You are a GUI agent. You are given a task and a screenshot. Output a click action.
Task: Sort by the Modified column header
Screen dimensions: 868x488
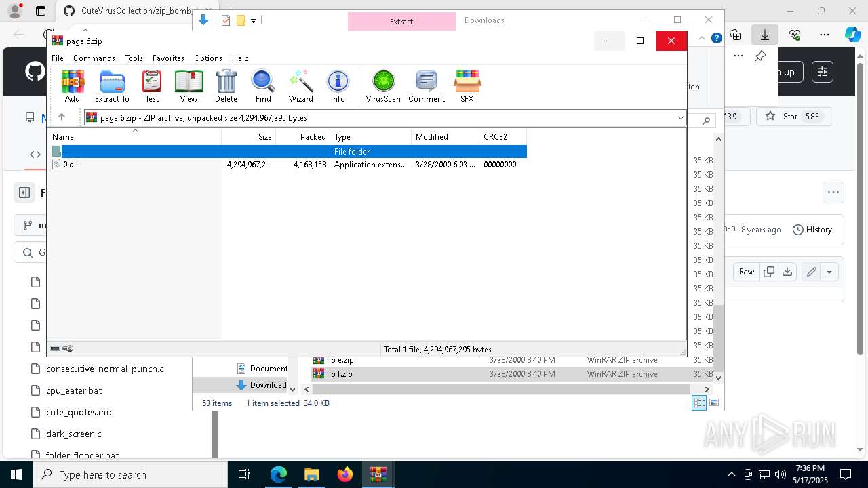[x=445, y=137]
